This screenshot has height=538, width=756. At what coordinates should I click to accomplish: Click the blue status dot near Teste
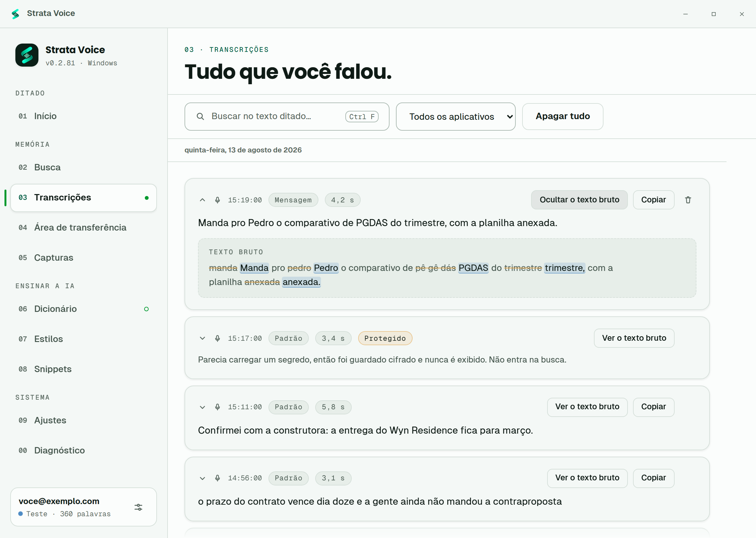(x=21, y=514)
